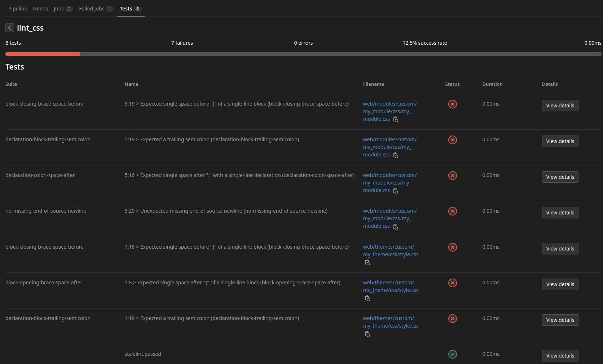Click failed status icon for declaration-block-trailing-semicolon 1:18
This screenshot has height=364, width=603.
pyautogui.click(x=452, y=319)
